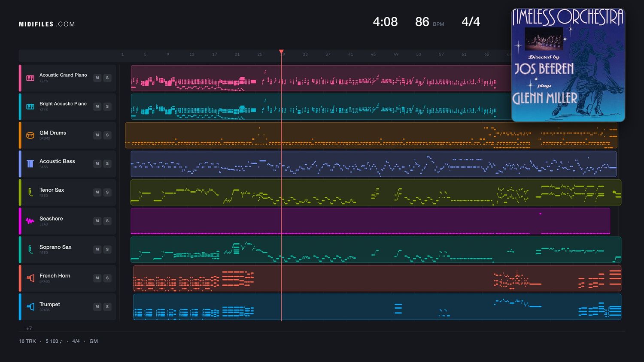
Task: Mute the Bright Acoustic Piano track
Action: click(x=97, y=106)
